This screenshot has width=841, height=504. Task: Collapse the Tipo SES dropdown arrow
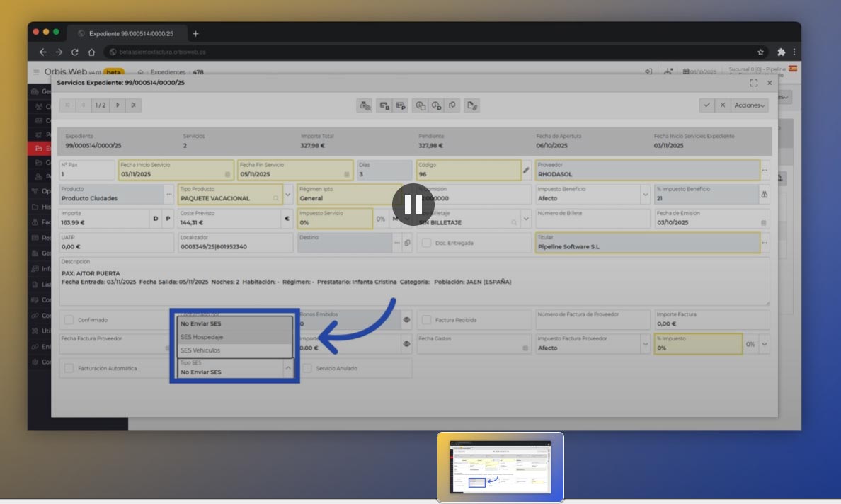coord(288,368)
